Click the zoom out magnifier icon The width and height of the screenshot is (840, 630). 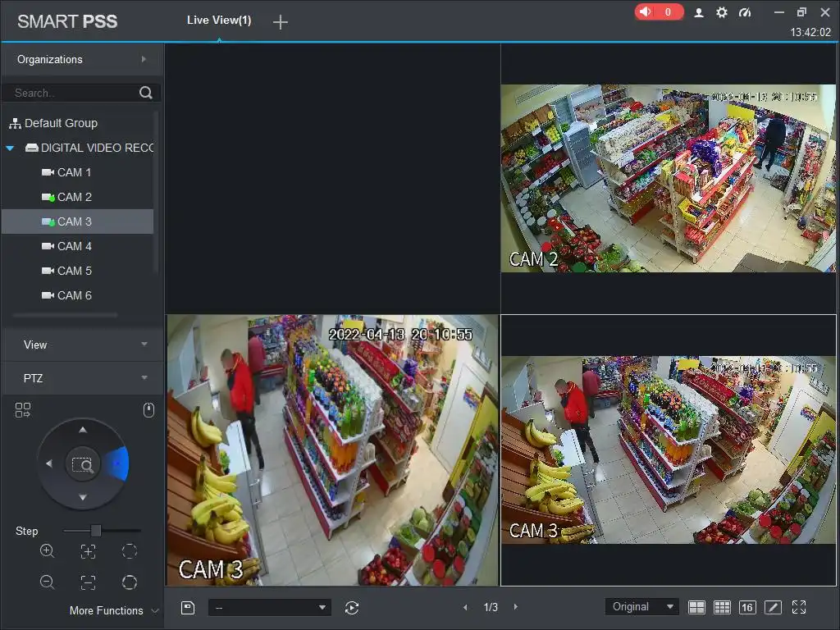47,582
